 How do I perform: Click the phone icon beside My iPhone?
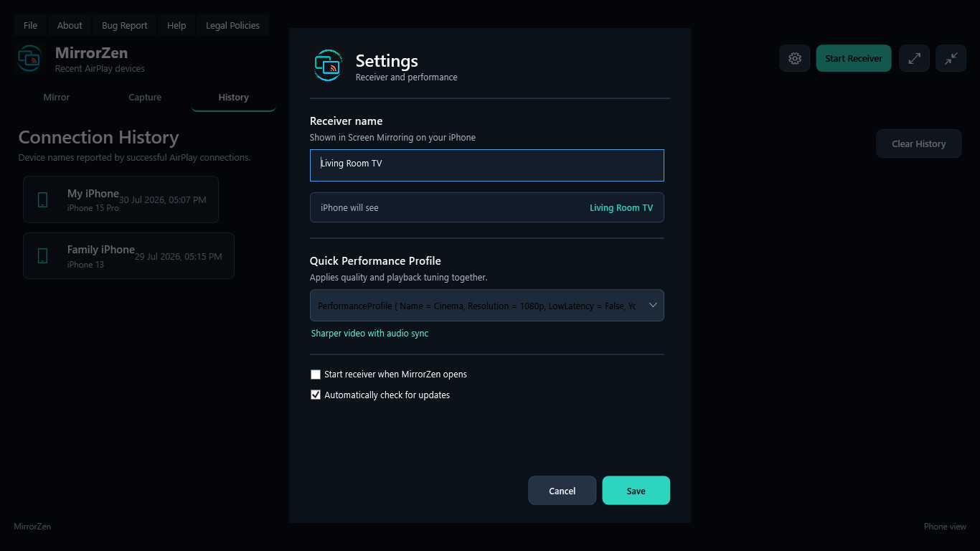pyautogui.click(x=43, y=200)
